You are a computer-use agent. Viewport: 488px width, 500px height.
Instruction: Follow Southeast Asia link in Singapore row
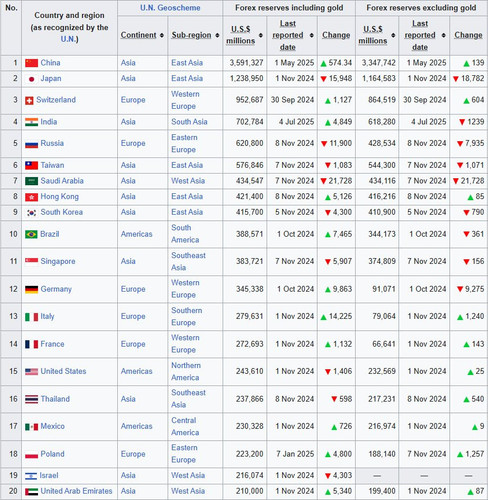point(188,261)
